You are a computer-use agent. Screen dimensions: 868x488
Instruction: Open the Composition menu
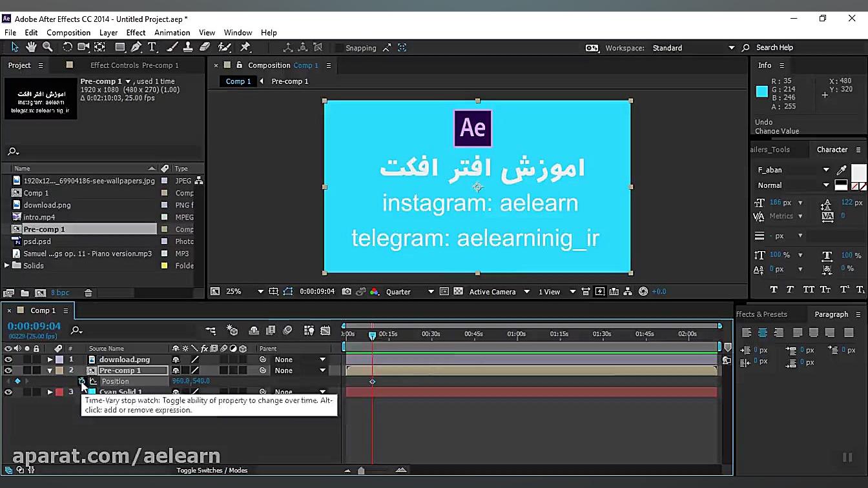click(68, 32)
